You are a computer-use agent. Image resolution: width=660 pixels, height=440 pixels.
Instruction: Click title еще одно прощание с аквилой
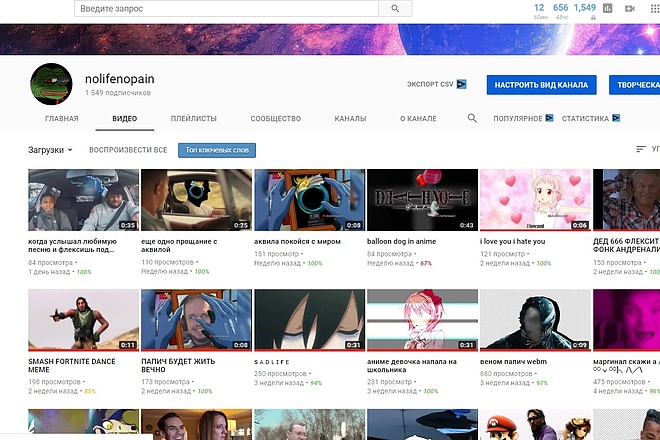pyautogui.click(x=179, y=245)
